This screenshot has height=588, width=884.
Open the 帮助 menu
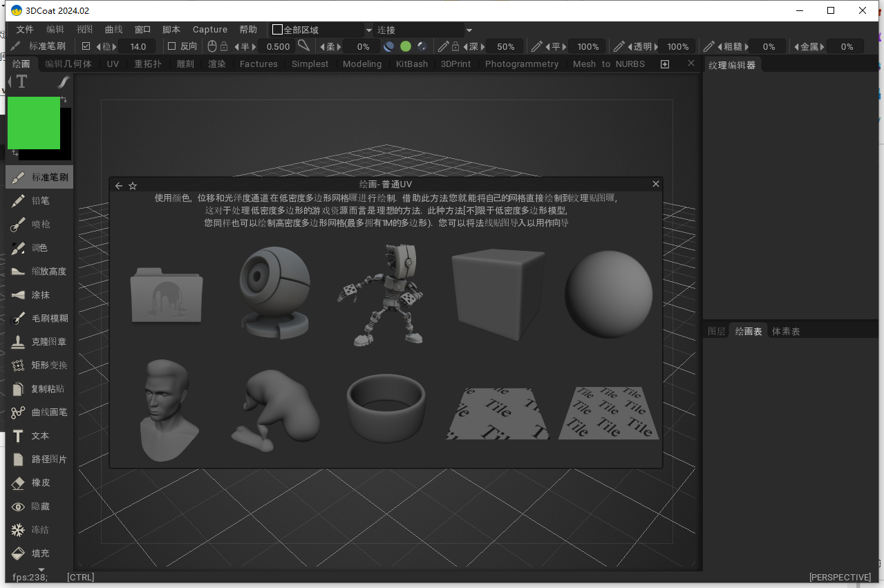coord(248,30)
